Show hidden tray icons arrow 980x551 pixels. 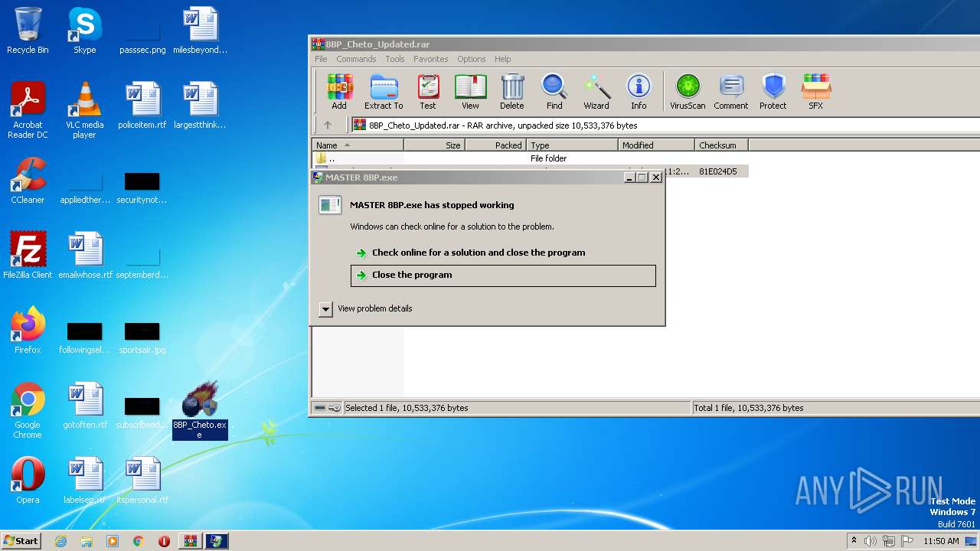pos(854,540)
